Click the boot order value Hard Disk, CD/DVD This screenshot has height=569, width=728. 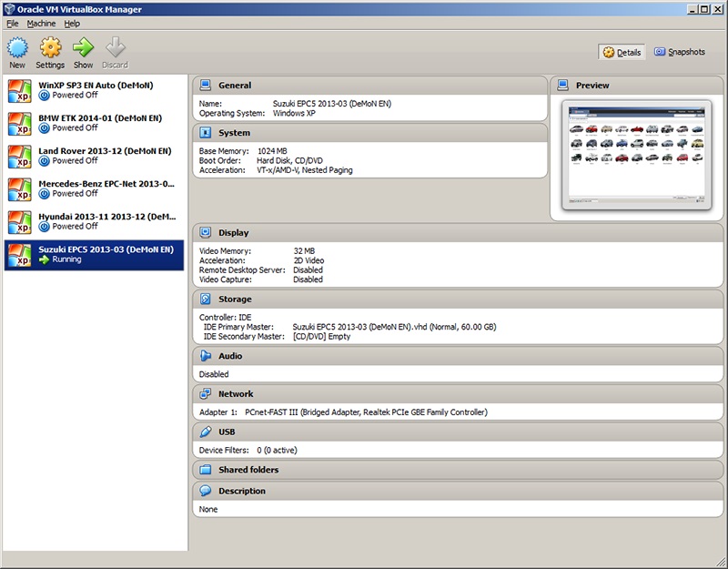289,160
